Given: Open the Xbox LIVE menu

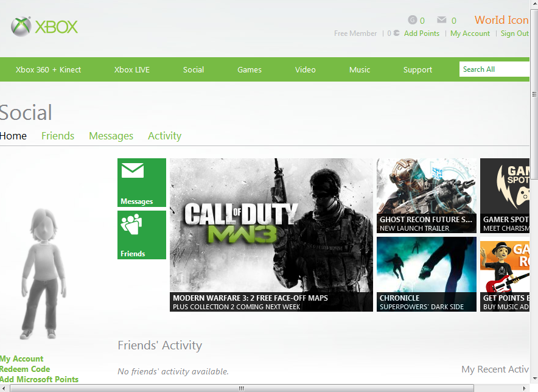Looking at the screenshot, I should coord(131,69).
